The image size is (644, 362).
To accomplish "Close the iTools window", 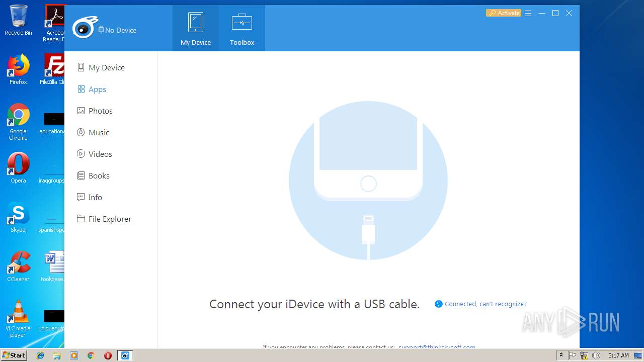I will click(569, 13).
